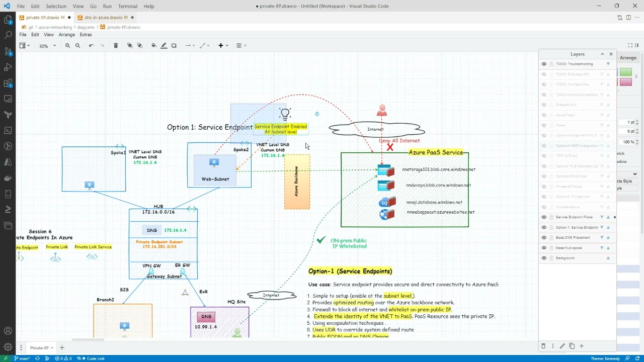644x362 pixels.
Task: Click azure-networking in the breadcrumb
Action: point(55,27)
